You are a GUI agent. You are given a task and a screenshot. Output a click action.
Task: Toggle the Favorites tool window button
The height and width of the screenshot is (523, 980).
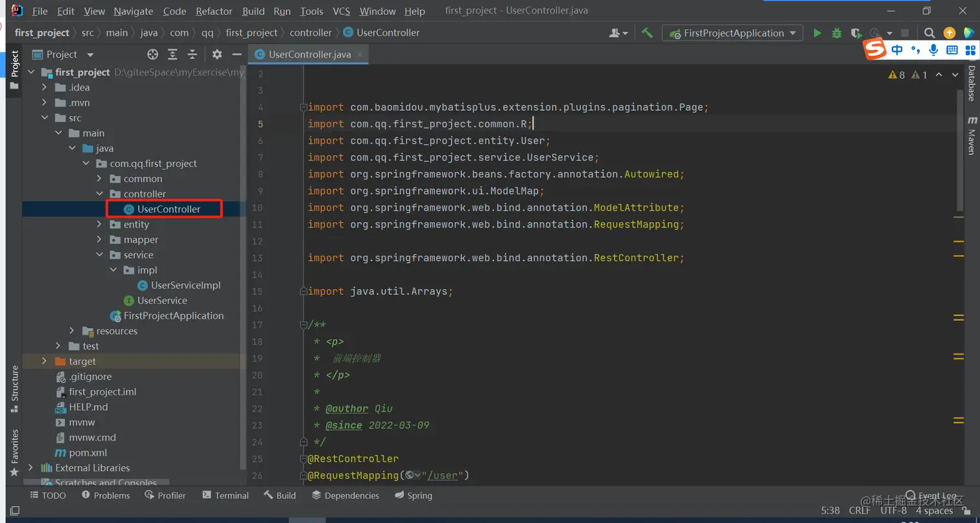[14, 452]
